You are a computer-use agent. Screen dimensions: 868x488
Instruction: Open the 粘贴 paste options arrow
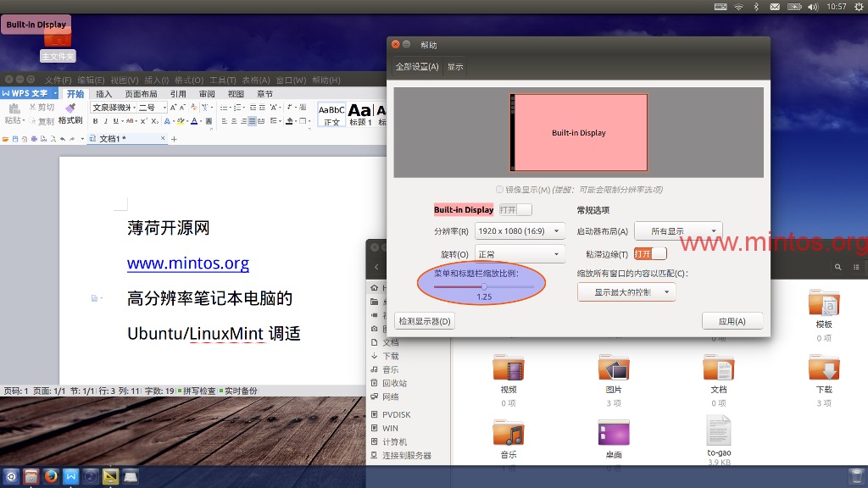pyautogui.click(x=24, y=120)
